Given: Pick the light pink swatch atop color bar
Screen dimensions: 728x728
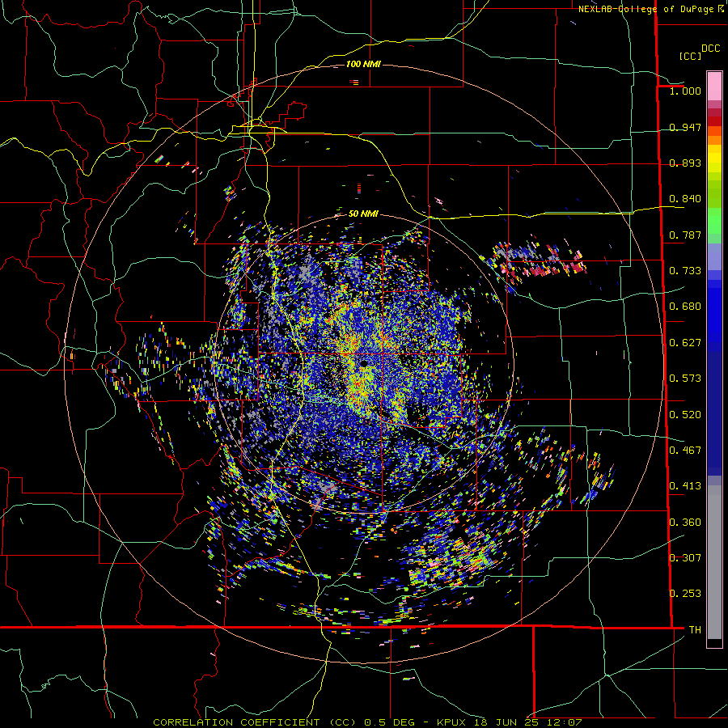Looking at the screenshot, I should [x=714, y=86].
